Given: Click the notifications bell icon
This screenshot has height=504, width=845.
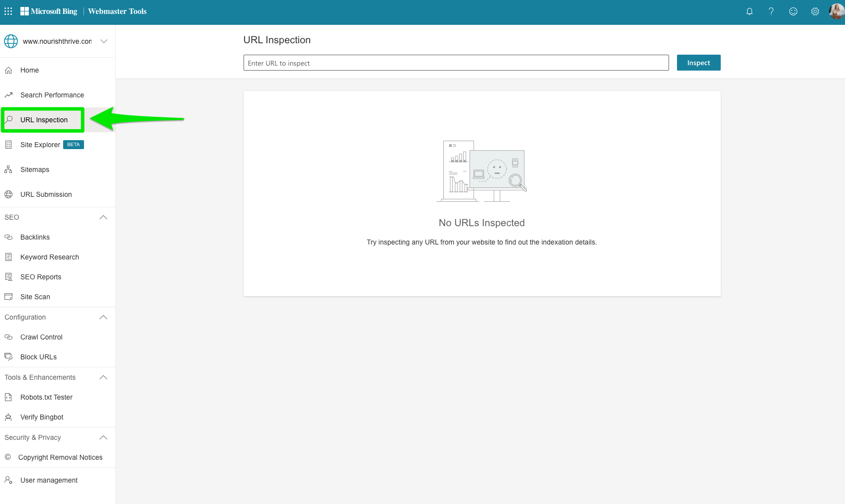Looking at the screenshot, I should [749, 11].
